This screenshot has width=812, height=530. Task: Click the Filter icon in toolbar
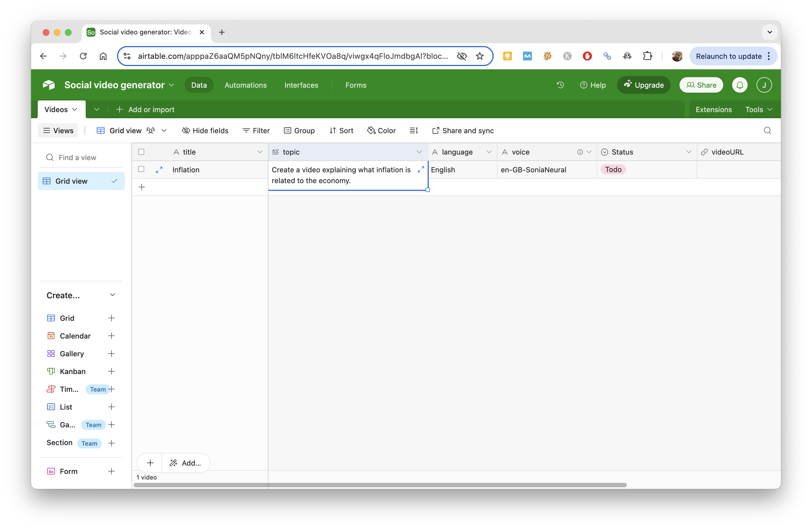255,130
